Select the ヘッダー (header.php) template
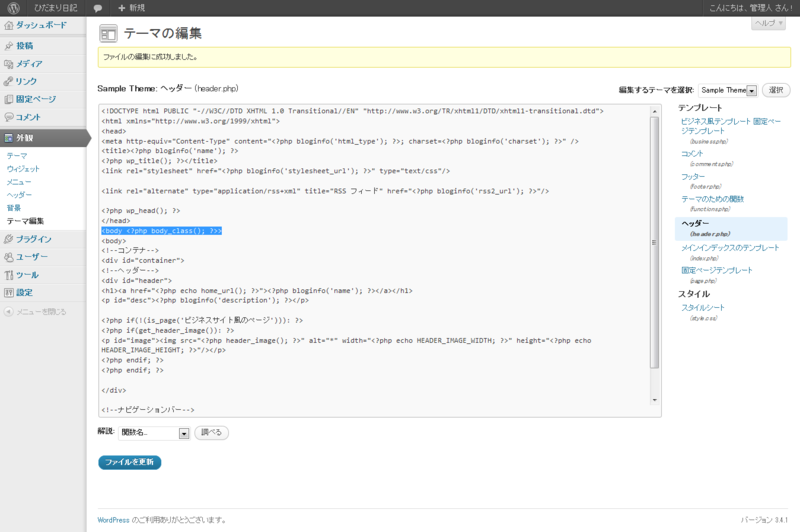Viewport: 800px width, 532px height. pyautogui.click(x=695, y=223)
